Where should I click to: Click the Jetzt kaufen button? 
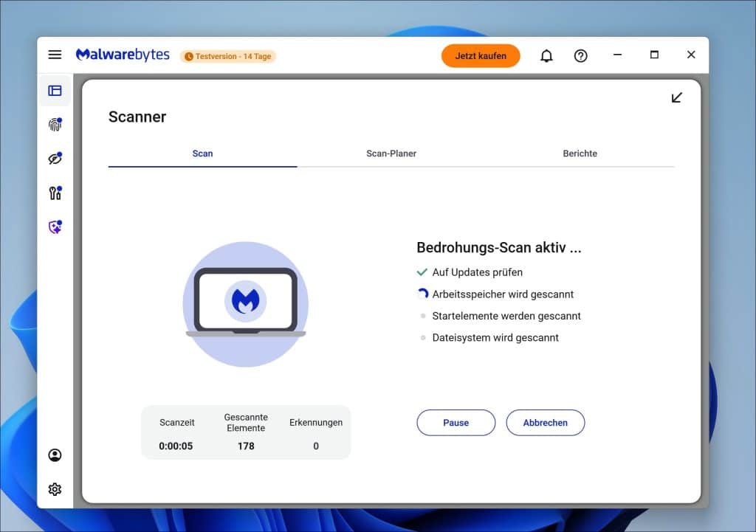pos(481,55)
